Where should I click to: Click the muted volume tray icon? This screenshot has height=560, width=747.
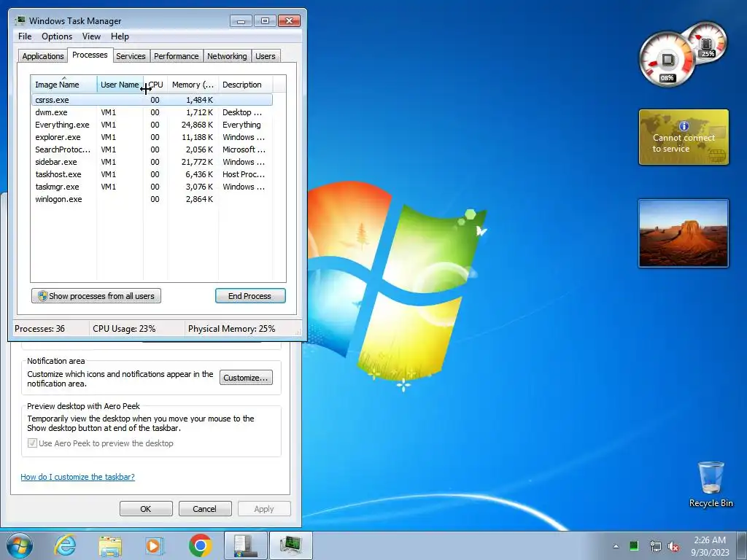[x=673, y=546]
